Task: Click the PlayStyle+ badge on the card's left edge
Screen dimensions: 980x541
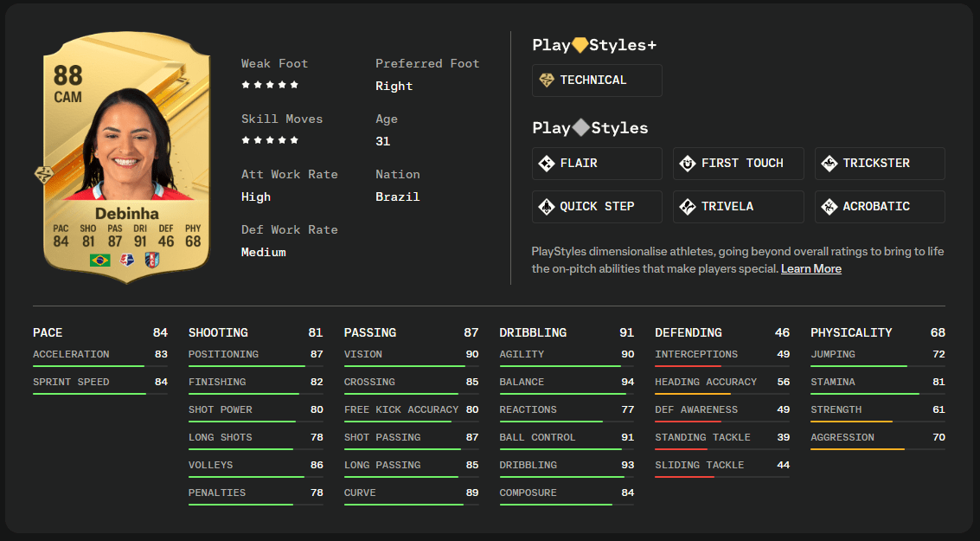Action: (44, 175)
